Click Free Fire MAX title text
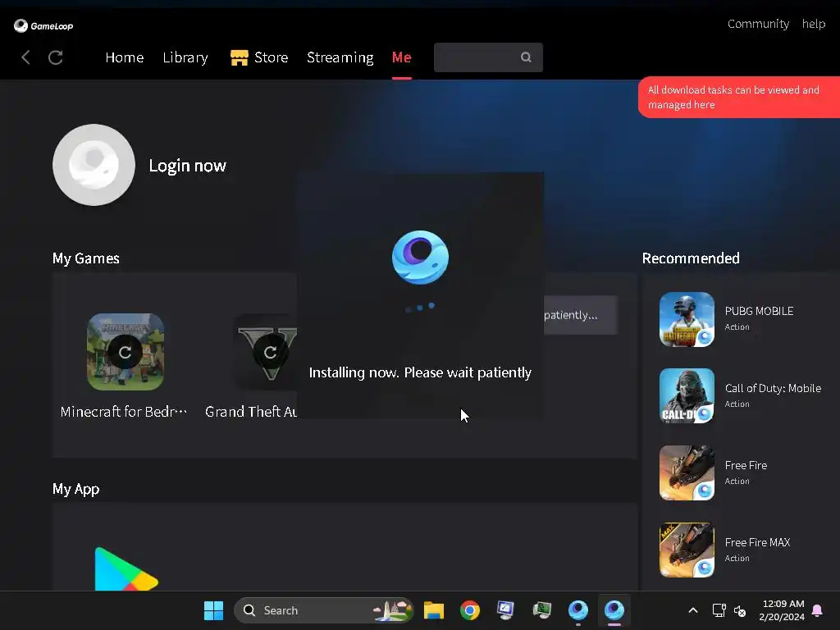This screenshot has width=840, height=630. pos(757,543)
